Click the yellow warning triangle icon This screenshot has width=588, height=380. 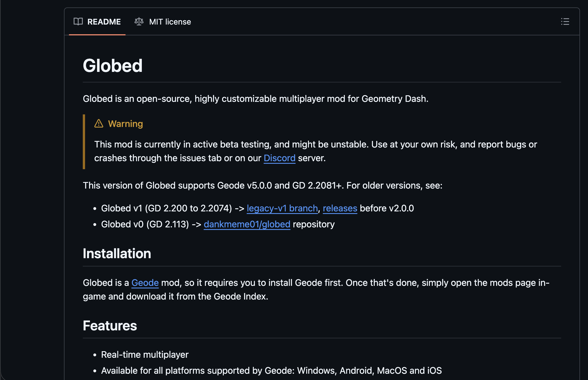tap(99, 124)
